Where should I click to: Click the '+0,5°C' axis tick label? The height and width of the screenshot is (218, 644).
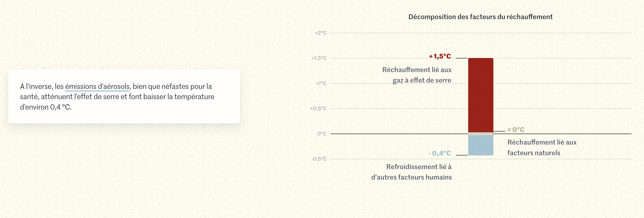[318, 108]
